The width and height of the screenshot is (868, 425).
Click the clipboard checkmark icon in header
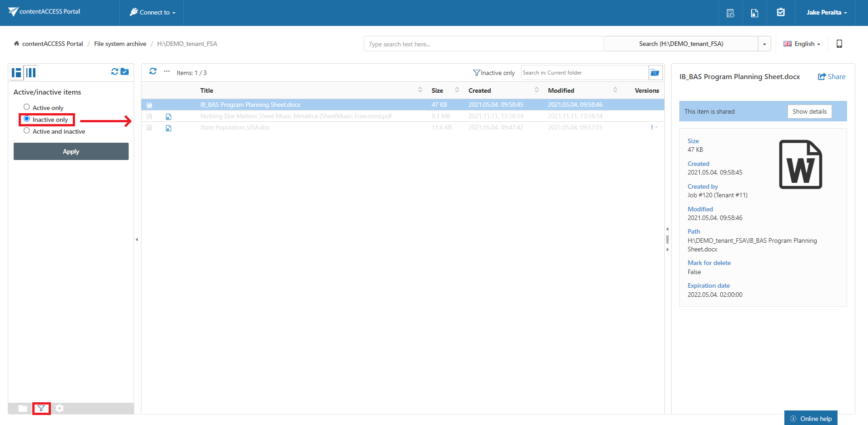[x=781, y=12]
